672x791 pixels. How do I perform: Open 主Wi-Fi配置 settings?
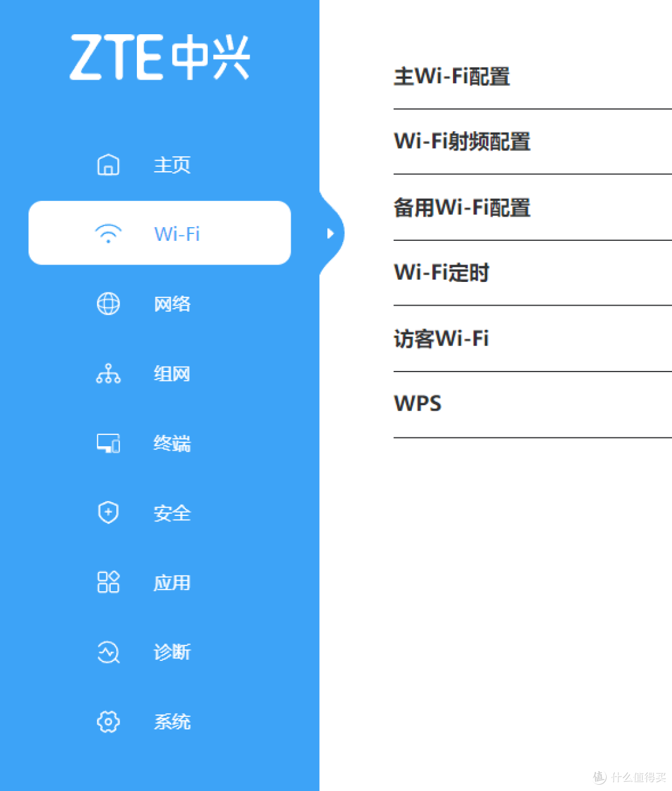(452, 77)
